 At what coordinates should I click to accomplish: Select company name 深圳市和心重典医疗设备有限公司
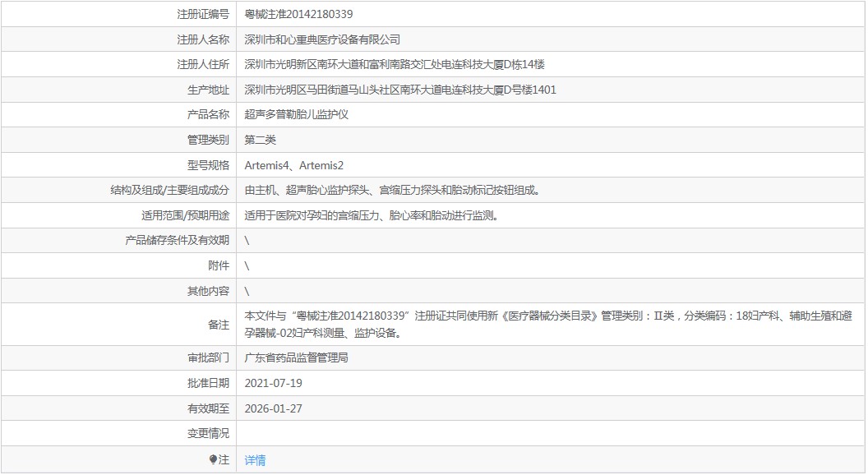pyautogui.click(x=322, y=39)
